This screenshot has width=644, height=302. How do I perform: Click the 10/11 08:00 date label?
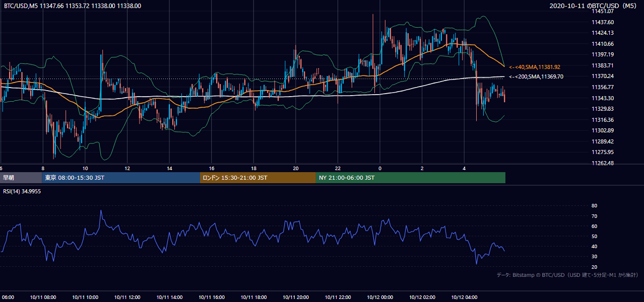(43, 297)
